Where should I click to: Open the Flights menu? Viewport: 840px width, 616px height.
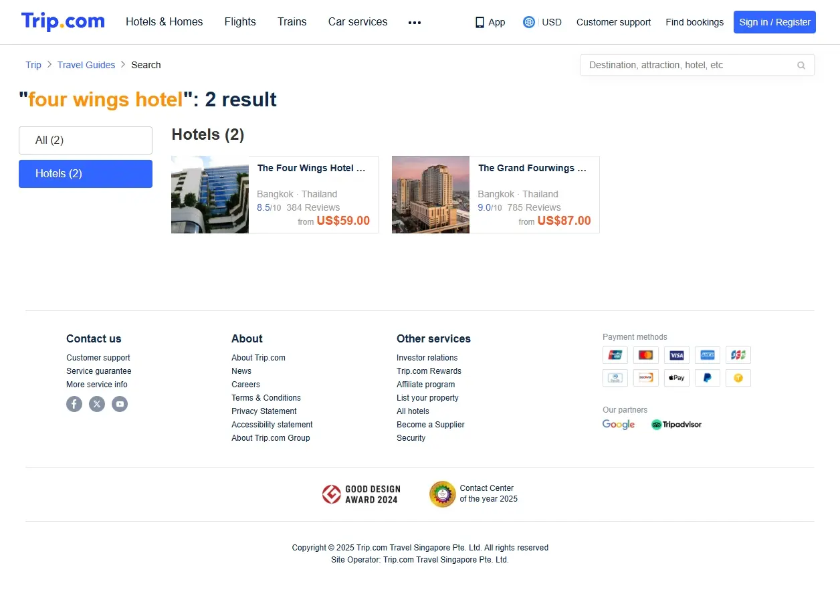click(x=240, y=22)
